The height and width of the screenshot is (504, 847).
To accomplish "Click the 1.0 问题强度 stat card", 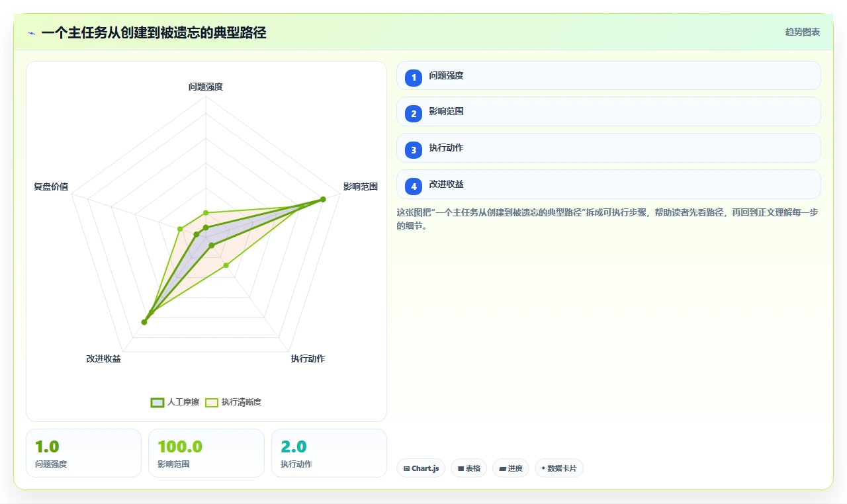I will pyautogui.click(x=83, y=453).
